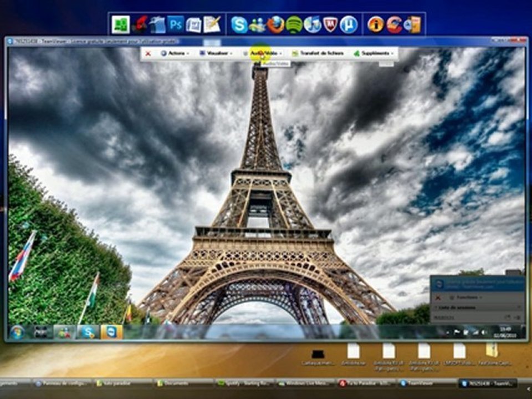Open the Word document dock icon
The width and height of the screenshot is (532, 399).
pyautogui.click(x=194, y=25)
